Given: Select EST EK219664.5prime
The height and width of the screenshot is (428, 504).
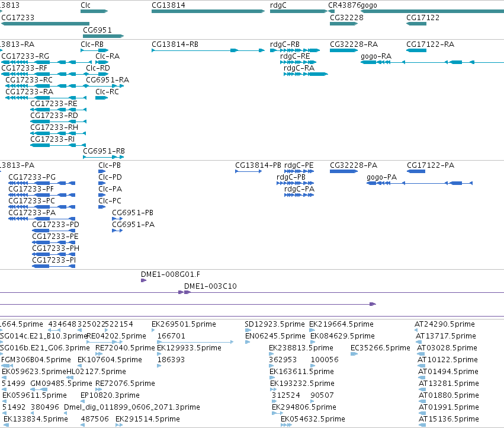Looking at the screenshot, I should 312,330.
